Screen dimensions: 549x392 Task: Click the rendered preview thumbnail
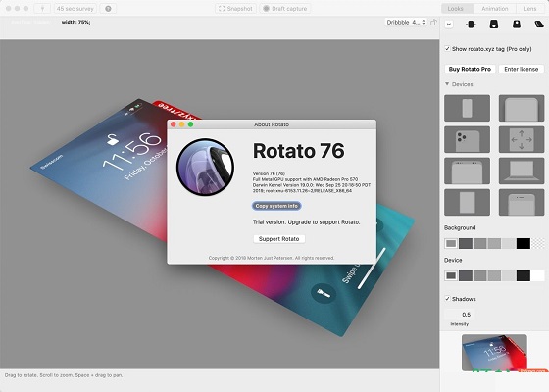pyautogui.click(x=494, y=353)
